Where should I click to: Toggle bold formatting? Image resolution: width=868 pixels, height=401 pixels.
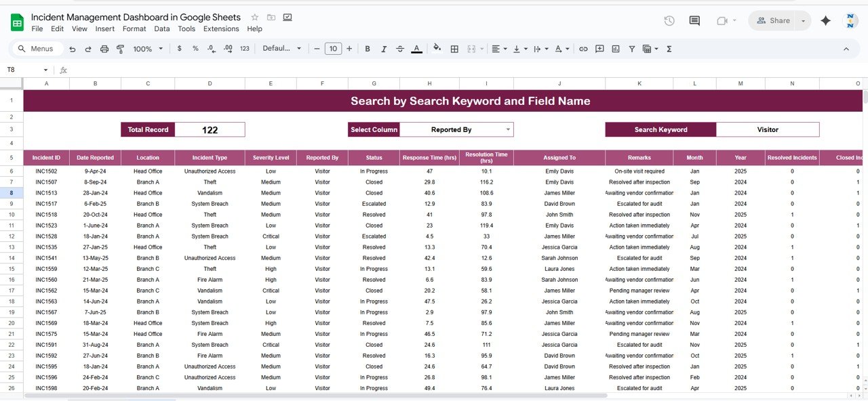367,49
